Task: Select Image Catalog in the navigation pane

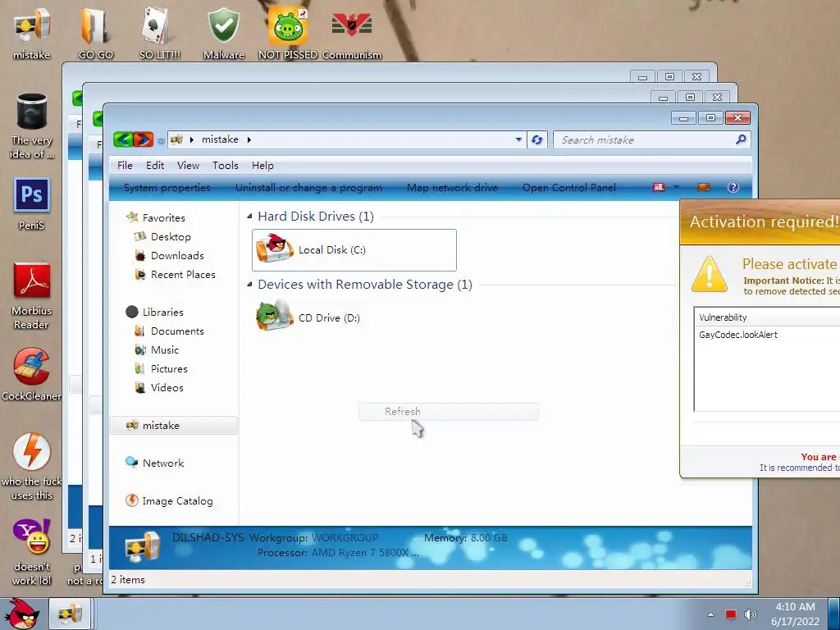Action: (x=177, y=501)
